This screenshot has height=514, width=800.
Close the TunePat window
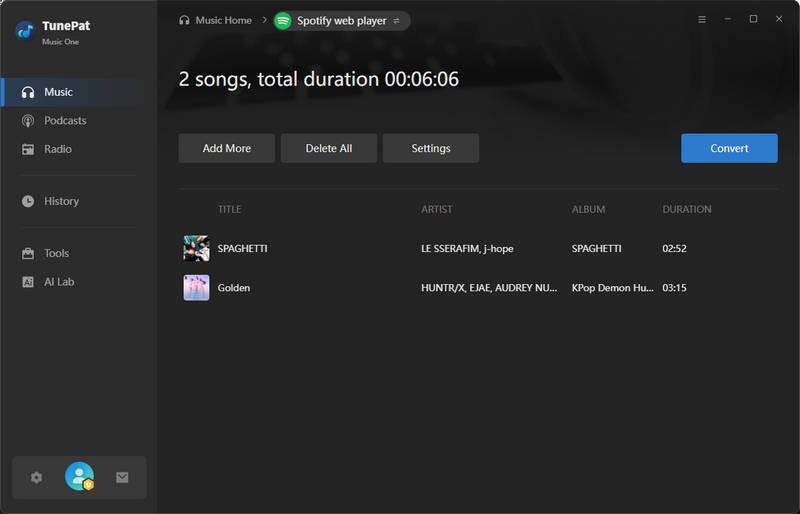pyautogui.click(x=779, y=19)
